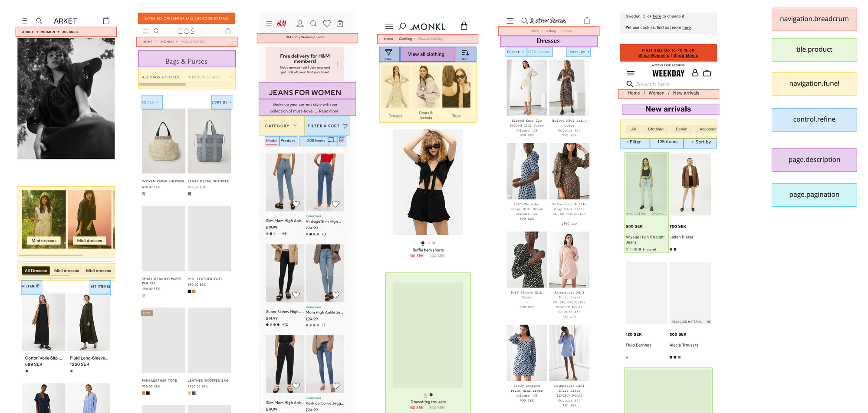Tap the & Other Stories search icon
Screen dimensions: 868x413
[x=524, y=20]
